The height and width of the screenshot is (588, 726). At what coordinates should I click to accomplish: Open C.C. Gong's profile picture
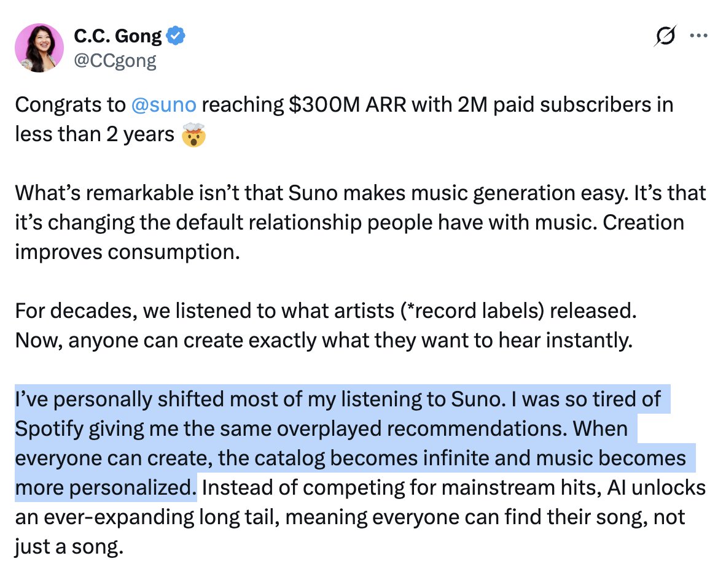[39, 48]
